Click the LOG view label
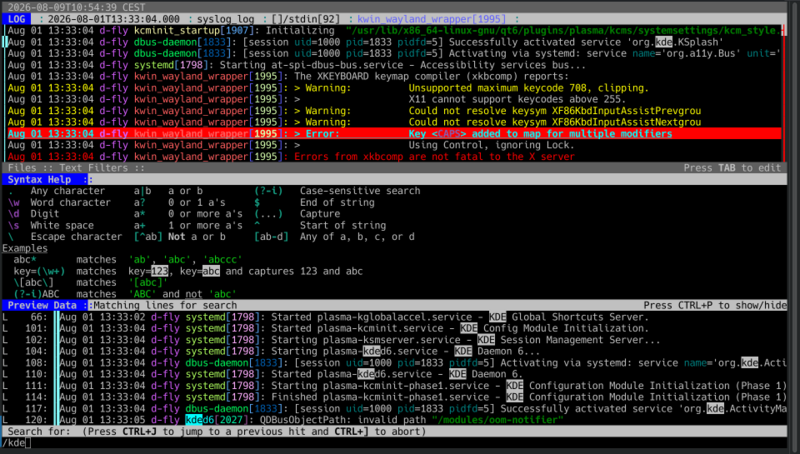Viewport: 800px width, 454px height. 16,19
